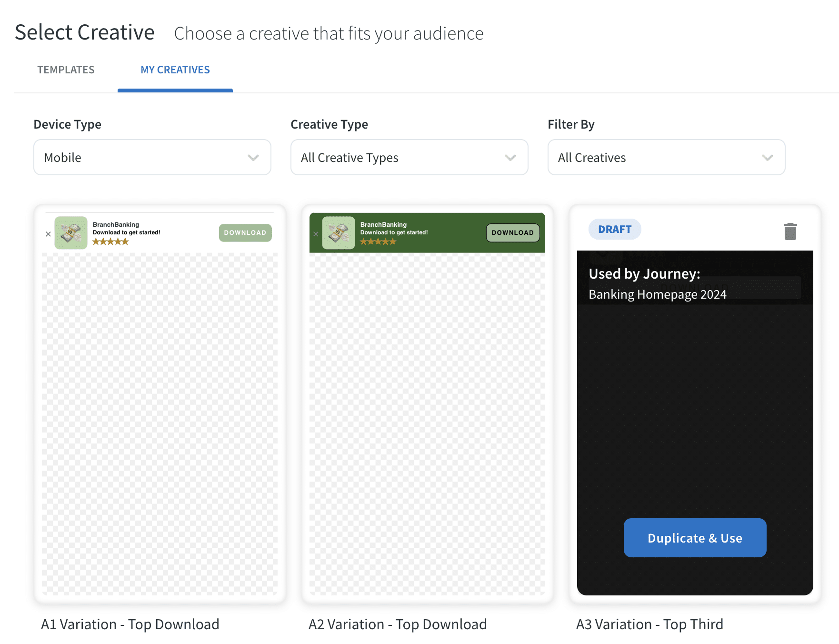Click the A3 Variation - Top Third label
The height and width of the screenshot is (644, 839).
(x=649, y=624)
